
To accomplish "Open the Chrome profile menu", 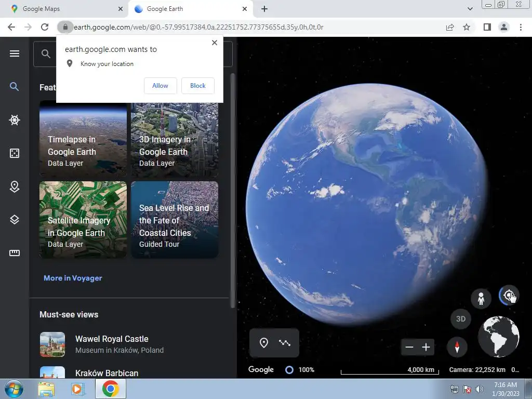I will click(x=504, y=27).
